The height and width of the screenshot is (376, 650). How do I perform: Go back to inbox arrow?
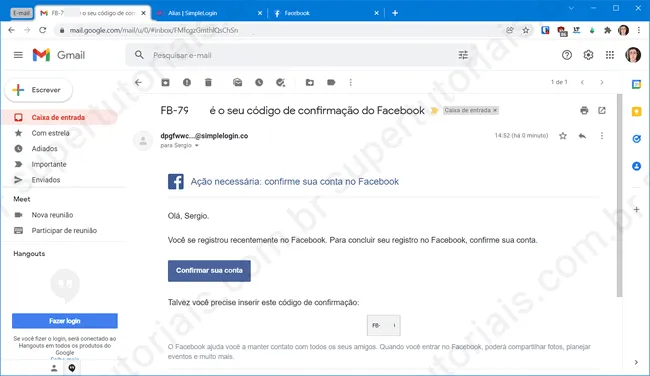tap(138, 82)
